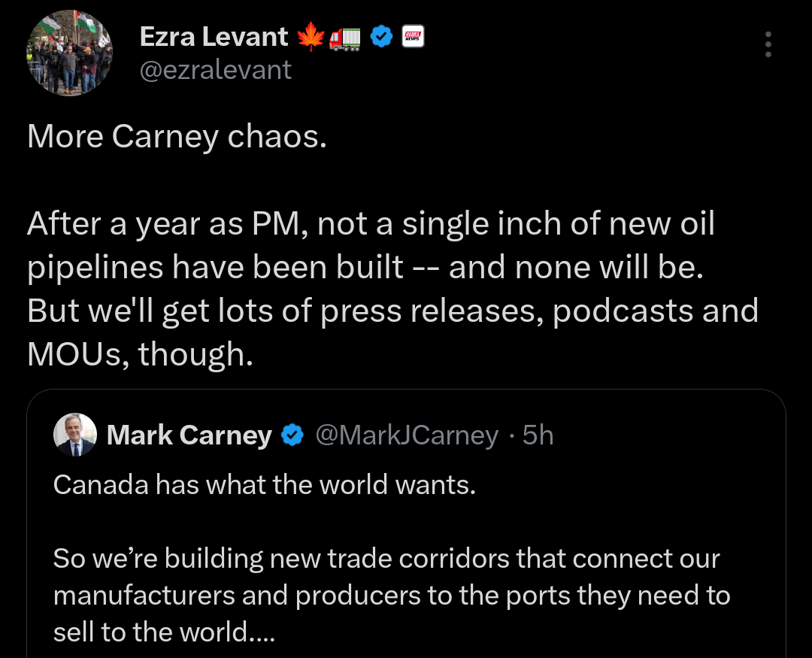
Task: Click the 5h timestamp on quoted post
Action: 538,435
